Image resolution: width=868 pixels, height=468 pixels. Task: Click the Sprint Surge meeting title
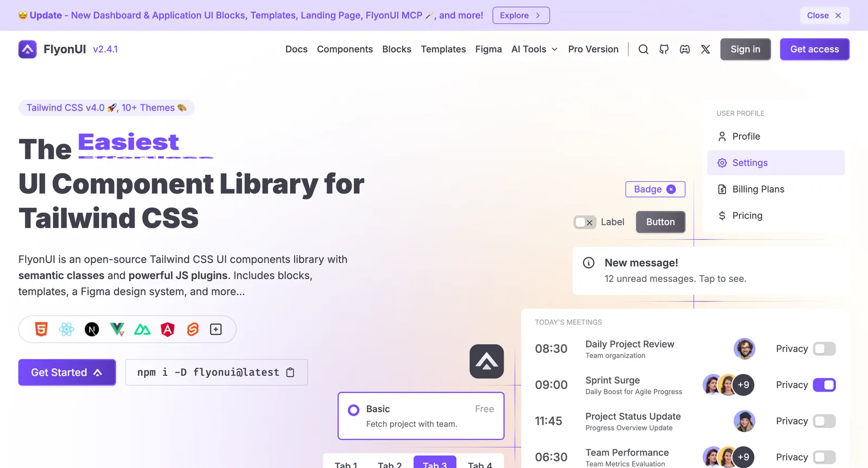612,380
